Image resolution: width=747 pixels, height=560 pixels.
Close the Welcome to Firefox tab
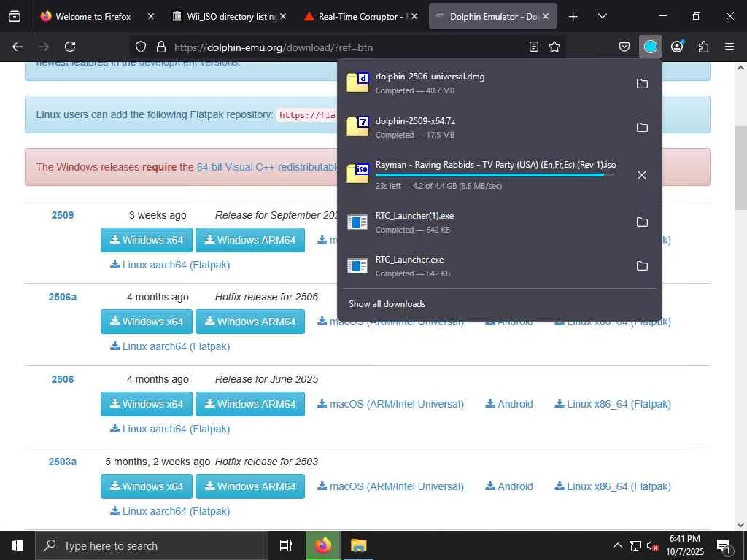click(x=151, y=16)
